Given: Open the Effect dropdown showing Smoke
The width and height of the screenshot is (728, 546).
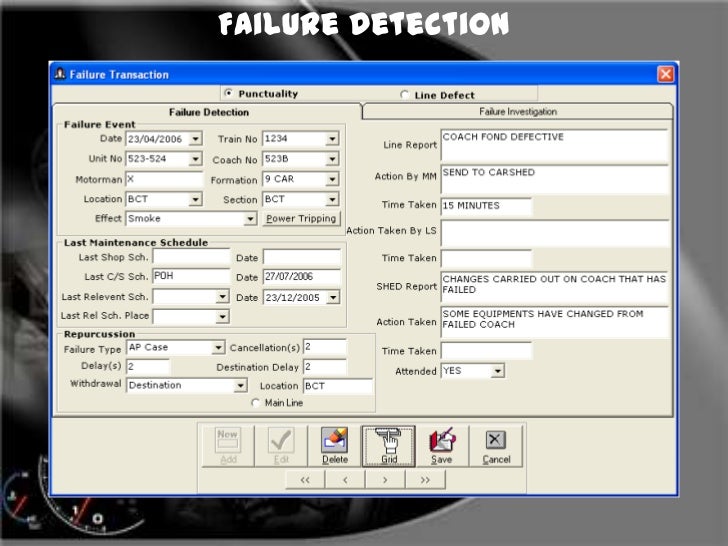Looking at the screenshot, I should coord(250,219).
